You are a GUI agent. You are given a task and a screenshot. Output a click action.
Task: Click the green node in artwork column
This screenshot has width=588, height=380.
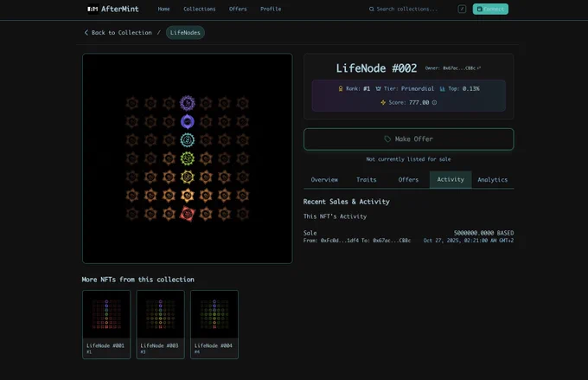pos(188,158)
